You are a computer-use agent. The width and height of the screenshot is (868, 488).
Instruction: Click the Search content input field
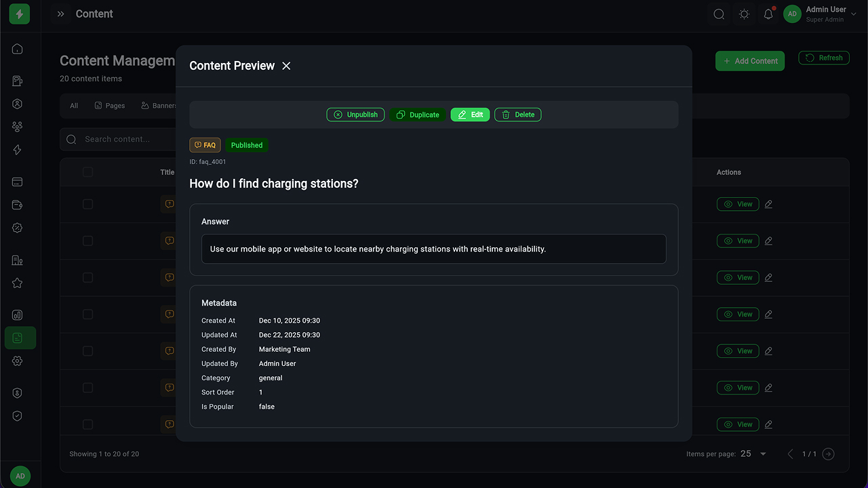[x=122, y=140]
